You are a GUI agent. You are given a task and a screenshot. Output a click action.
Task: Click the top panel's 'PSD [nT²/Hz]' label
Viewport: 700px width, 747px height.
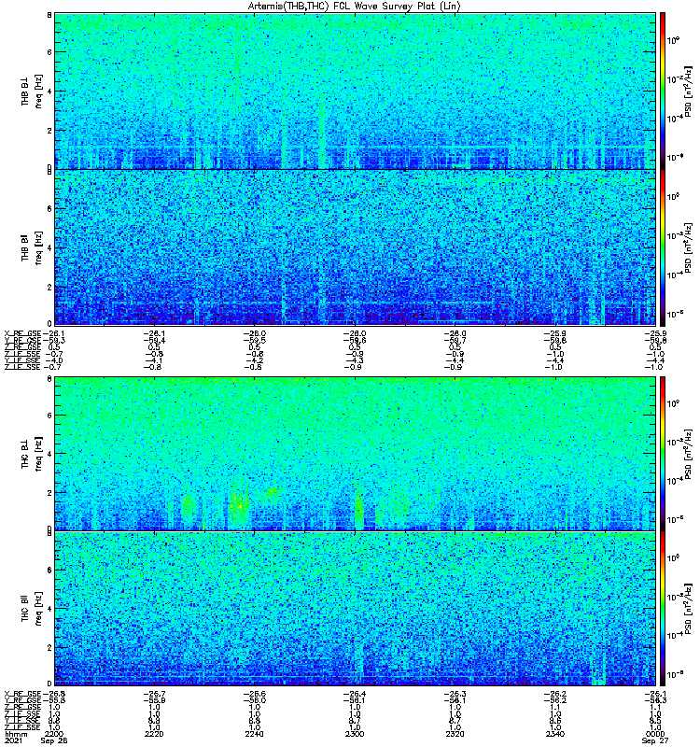[689, 90]
